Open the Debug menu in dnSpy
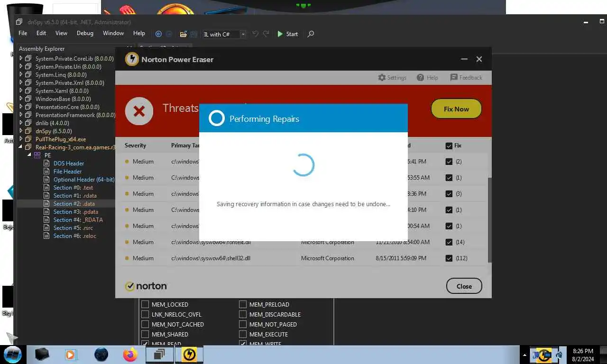 tap(85, 33)
